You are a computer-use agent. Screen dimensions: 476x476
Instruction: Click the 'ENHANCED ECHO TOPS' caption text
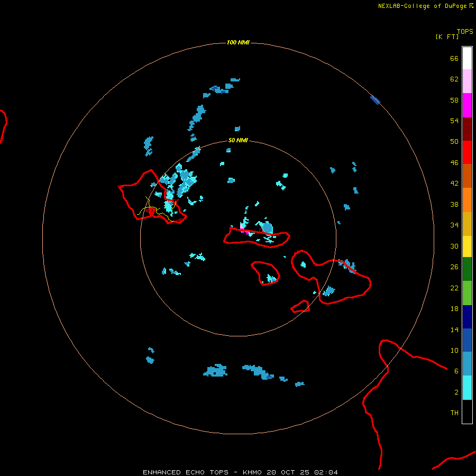coord(186,472)
